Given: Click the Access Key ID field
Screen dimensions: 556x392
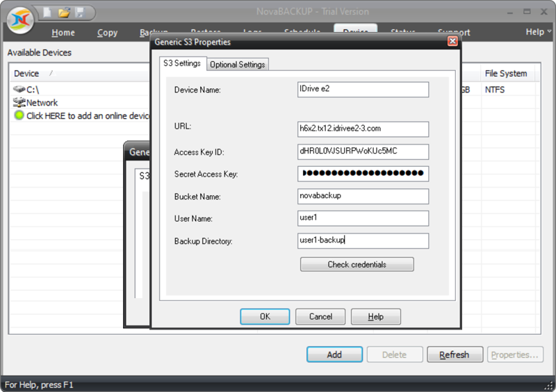Looking at the screenshot, I should pos(363,152).
